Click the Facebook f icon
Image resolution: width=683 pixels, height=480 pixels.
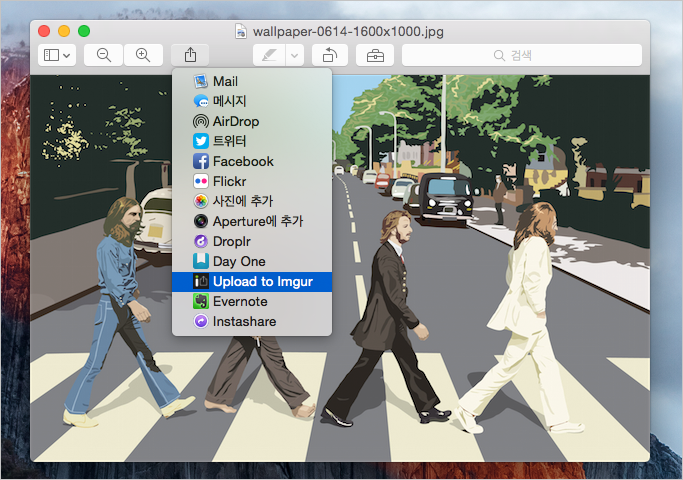pyautogui.click(x=200, y=161)
